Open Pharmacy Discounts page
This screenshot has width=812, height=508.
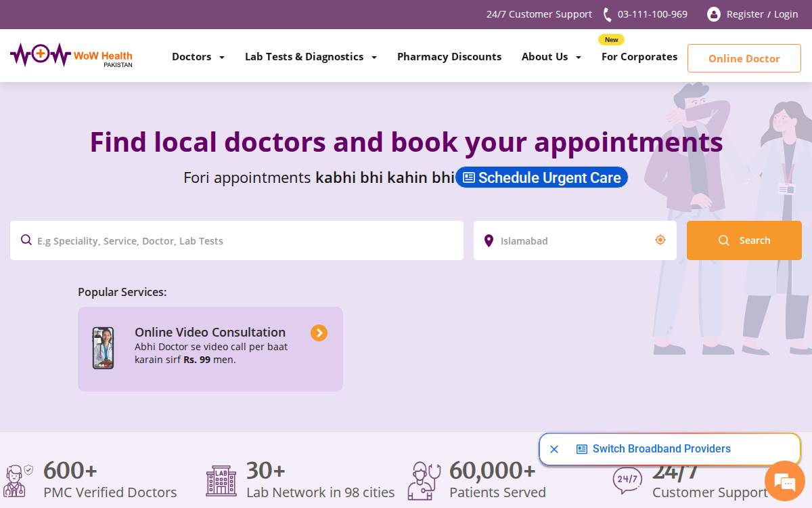click(449, 57)
